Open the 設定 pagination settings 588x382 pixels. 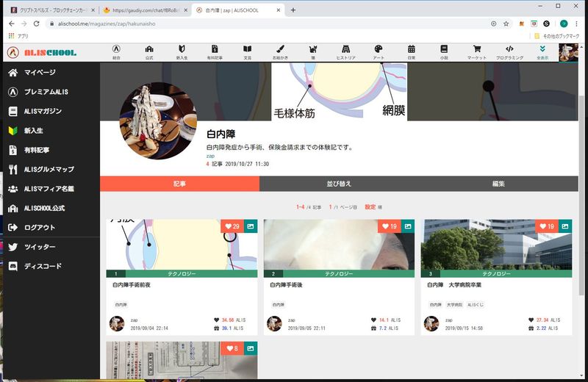click(370, 207)
